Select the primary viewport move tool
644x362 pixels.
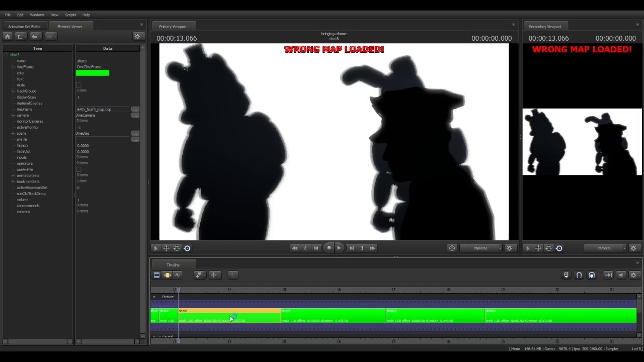[166, 248]
